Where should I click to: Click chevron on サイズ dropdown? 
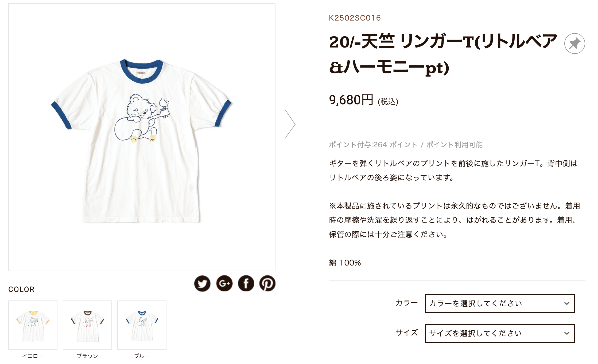click(567, 333)
